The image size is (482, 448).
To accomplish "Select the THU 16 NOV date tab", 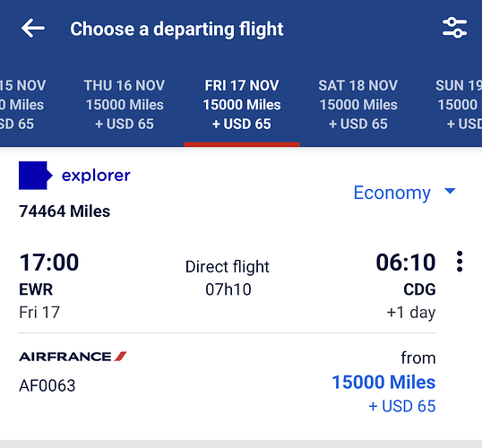I will [x=125, y=105].
